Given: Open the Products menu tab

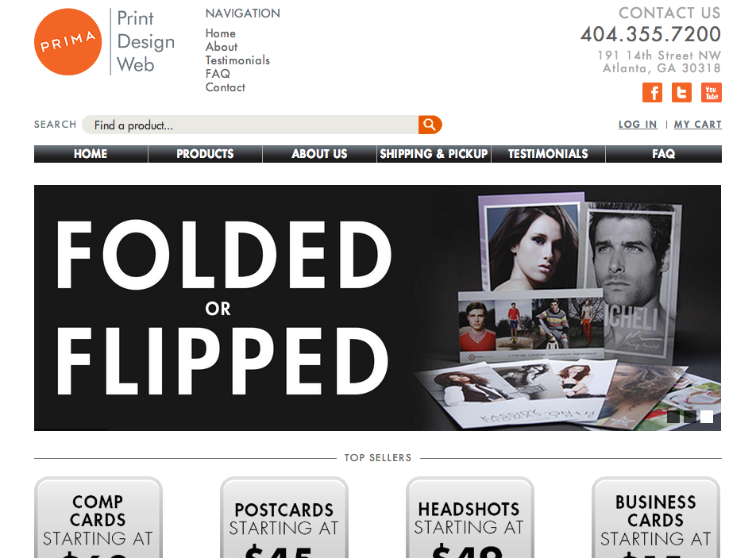Looking at the screenshot, I should 205,154.
